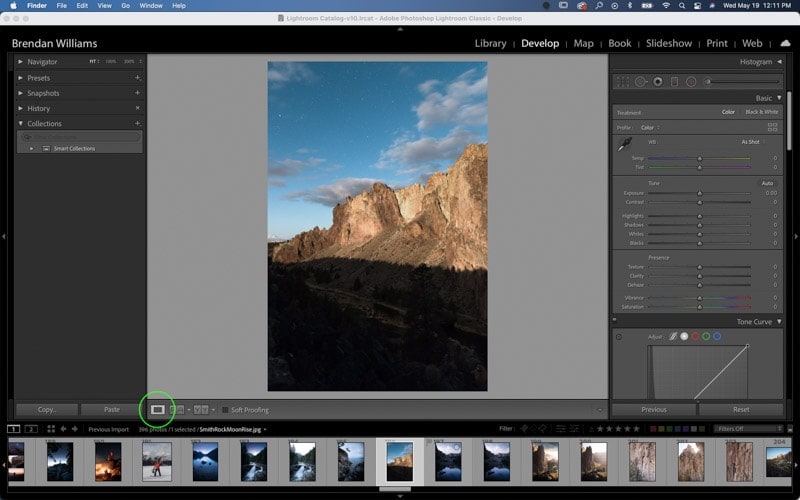The width and height of the screenshot is (800, 500).
Task: Click the Reset button
Action: pyautogui.click(x=741, y=409)
